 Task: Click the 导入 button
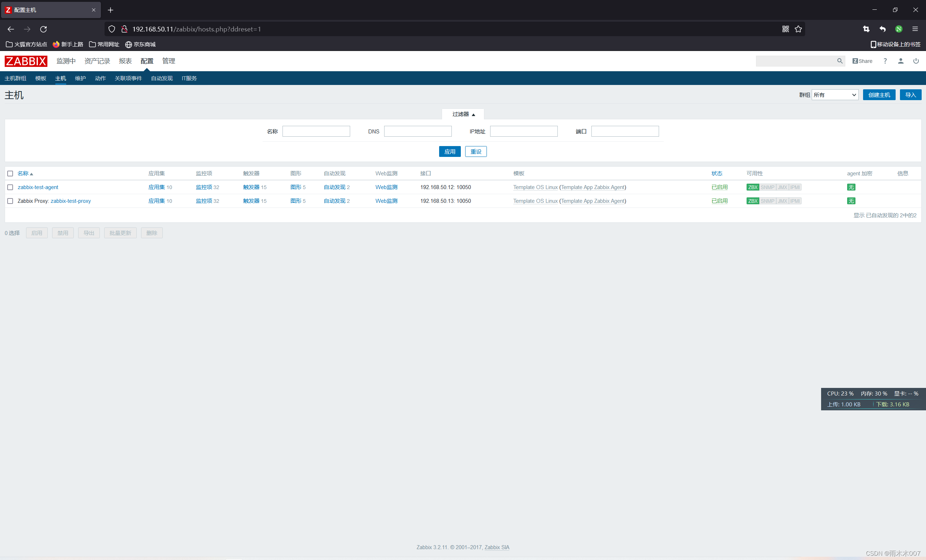[x=910, y=95]
